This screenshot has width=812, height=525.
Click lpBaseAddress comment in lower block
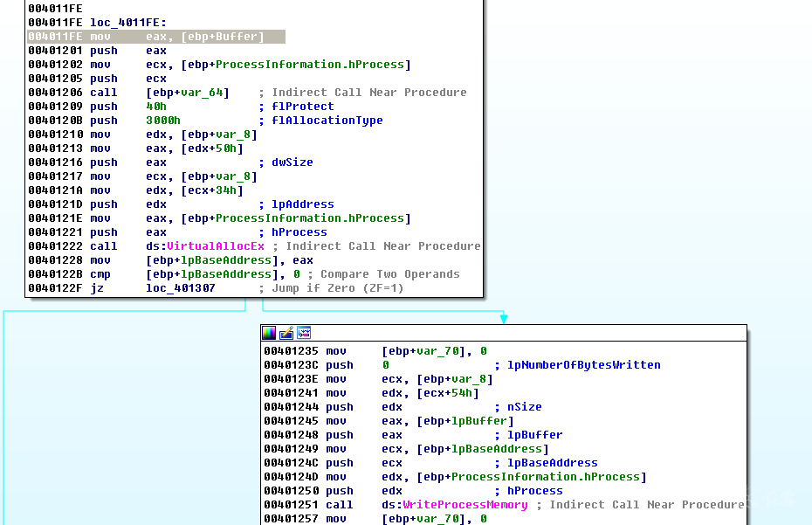pyautogui.click(x=552, y=463)
